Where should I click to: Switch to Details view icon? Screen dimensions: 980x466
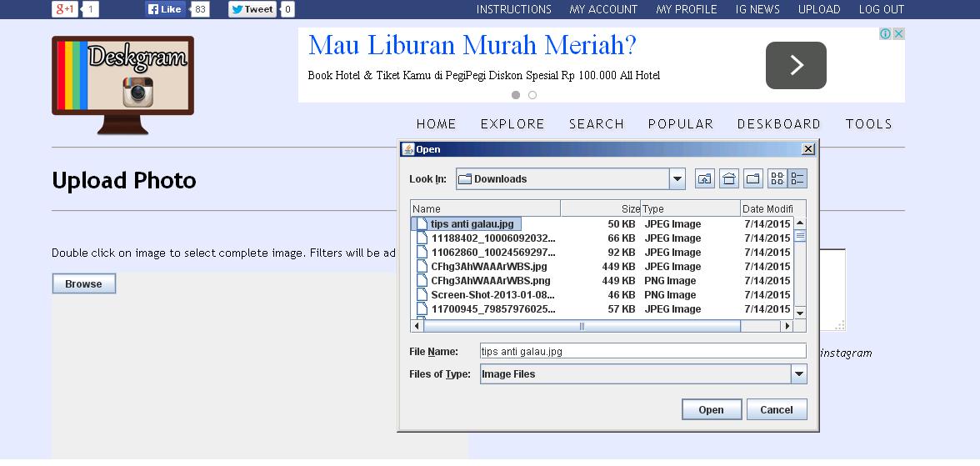point(797,179)
